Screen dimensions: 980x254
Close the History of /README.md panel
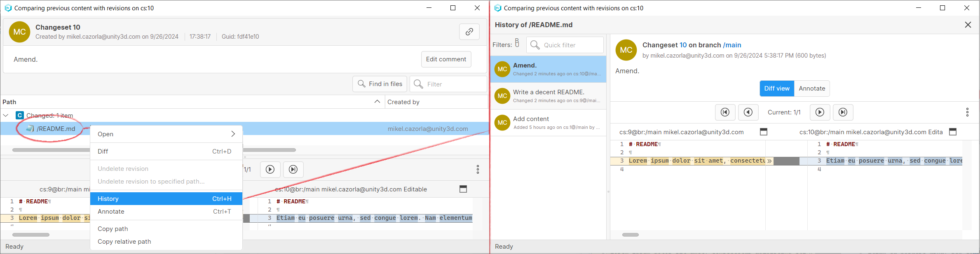click(x=968, y=25)
